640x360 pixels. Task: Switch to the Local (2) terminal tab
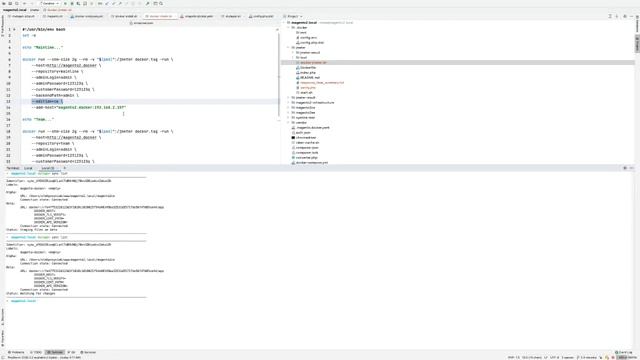tap(48, 168)
